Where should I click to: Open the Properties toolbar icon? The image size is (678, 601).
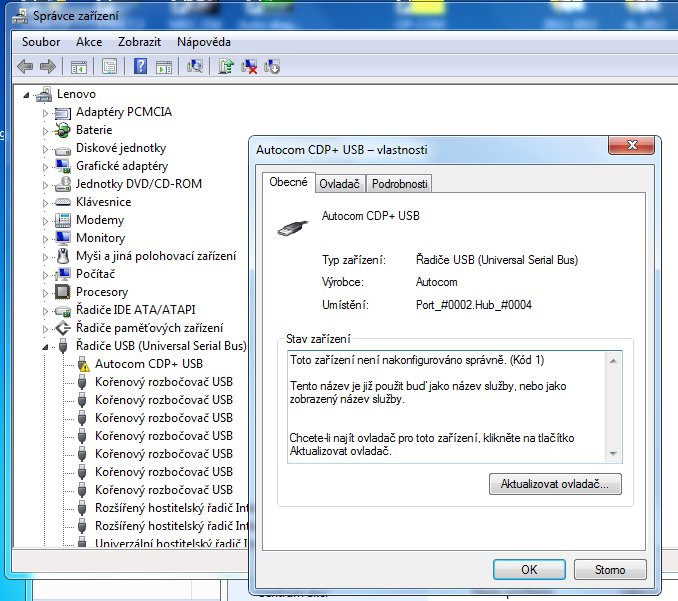[x=109, y=67]
